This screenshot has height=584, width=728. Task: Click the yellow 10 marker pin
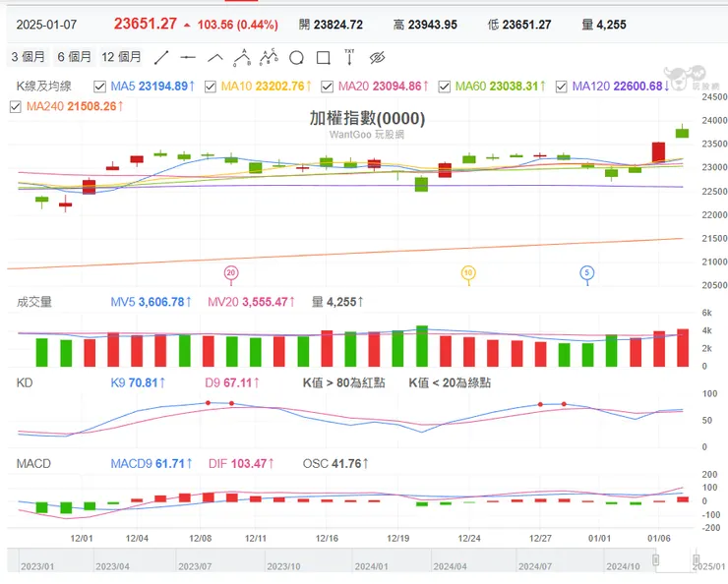click(468, 273)
